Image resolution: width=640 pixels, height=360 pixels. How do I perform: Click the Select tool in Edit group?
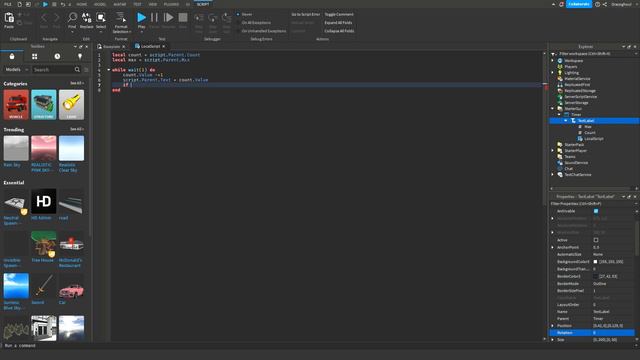pos(101,18)
